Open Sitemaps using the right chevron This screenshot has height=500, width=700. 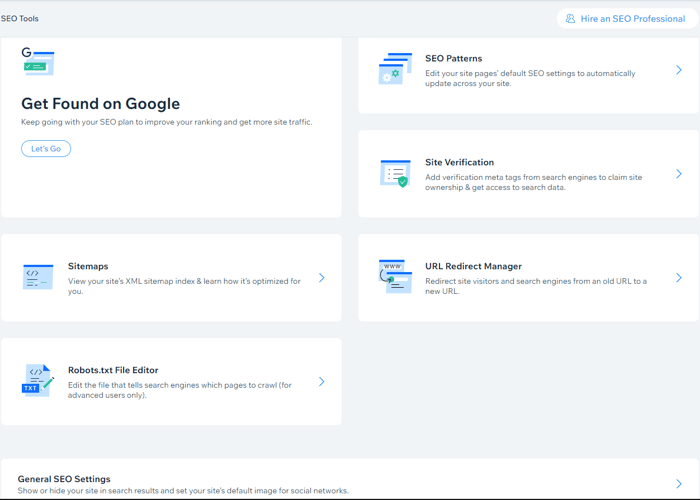click(321, 278)
